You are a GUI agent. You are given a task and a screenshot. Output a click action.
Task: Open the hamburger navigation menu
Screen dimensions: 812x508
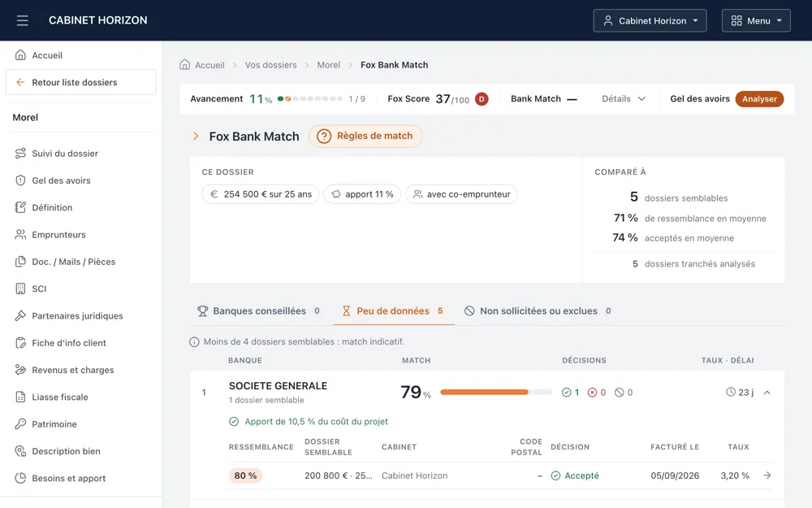click(22, 21)
